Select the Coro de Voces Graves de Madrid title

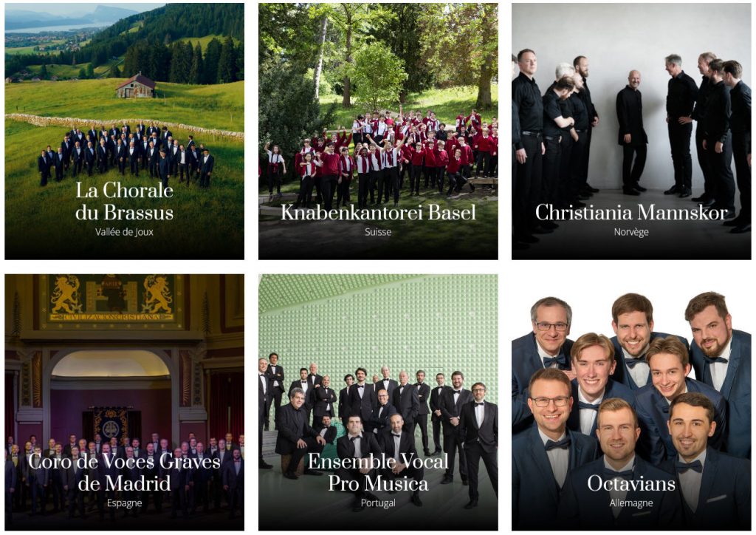pyautogui.click(x=124, y=471)
